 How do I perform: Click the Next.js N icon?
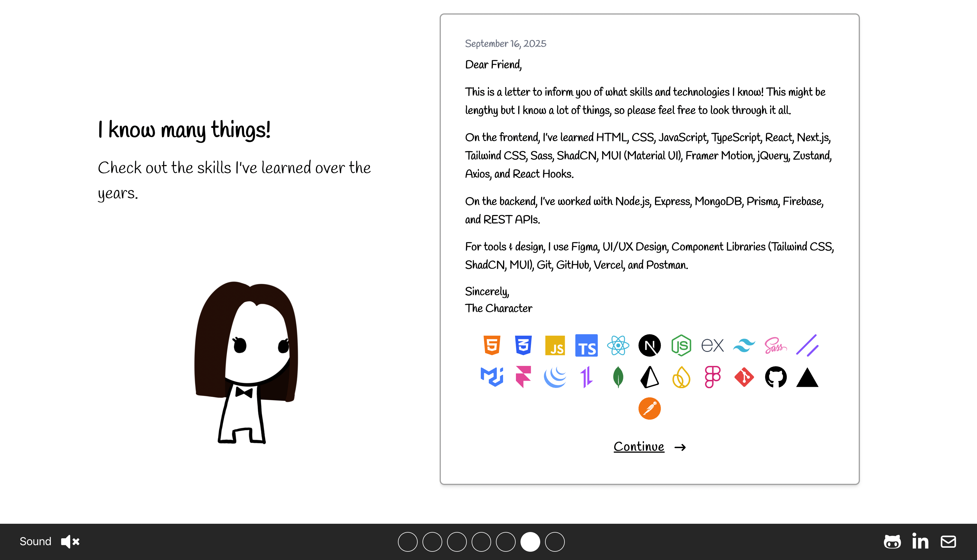649,345
